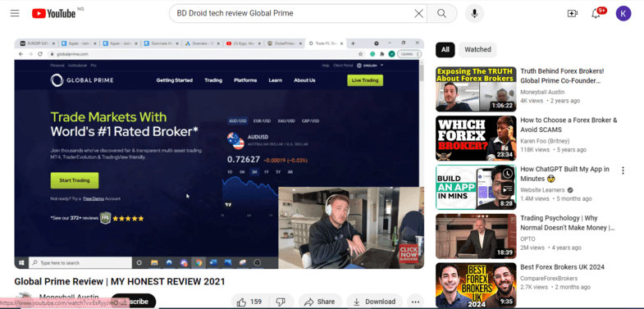This screenshot has width=644, height=309.
Task: Open the Create video icon
Action: point(572,14)
